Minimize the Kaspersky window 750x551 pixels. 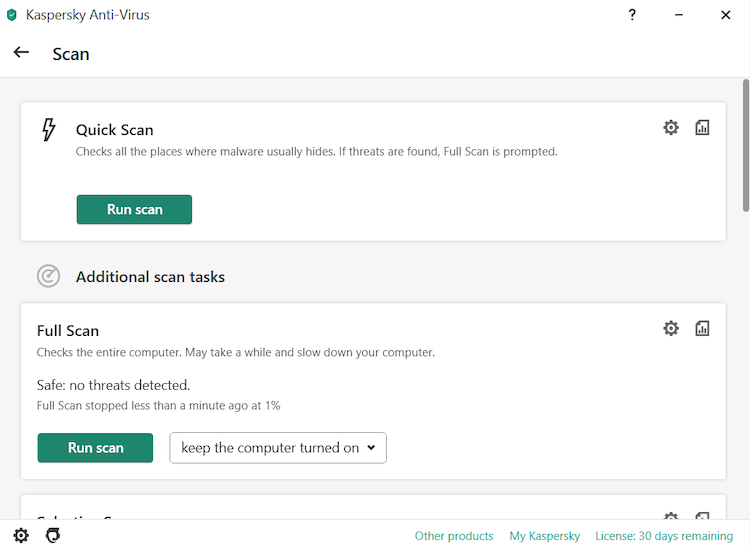tap(679, 15)
